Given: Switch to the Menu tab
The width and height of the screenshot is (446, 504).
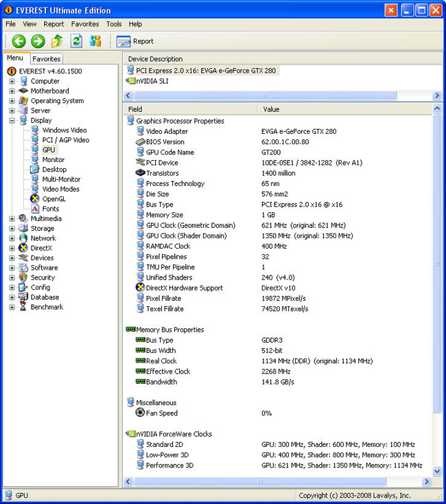Looking at the screenshot, I should (15, 58).
